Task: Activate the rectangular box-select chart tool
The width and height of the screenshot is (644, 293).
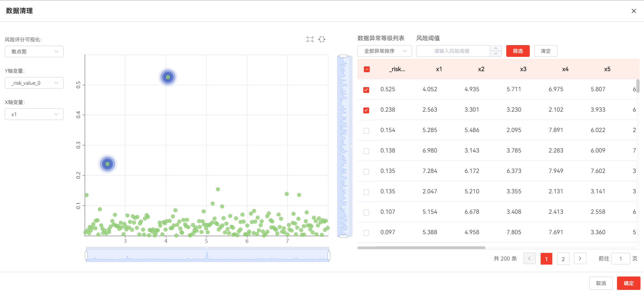Action: (x=310, y=39)
